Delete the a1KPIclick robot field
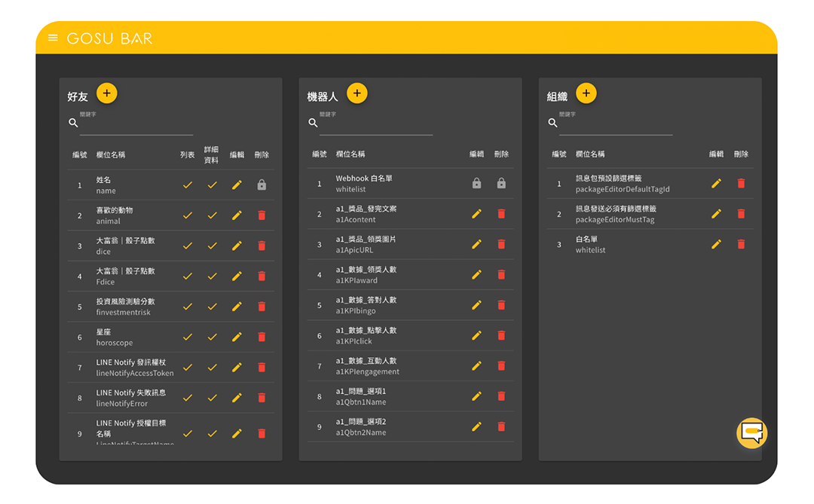Image resolution: width=814 pixels, height=504 pixels. click(501, 336)
